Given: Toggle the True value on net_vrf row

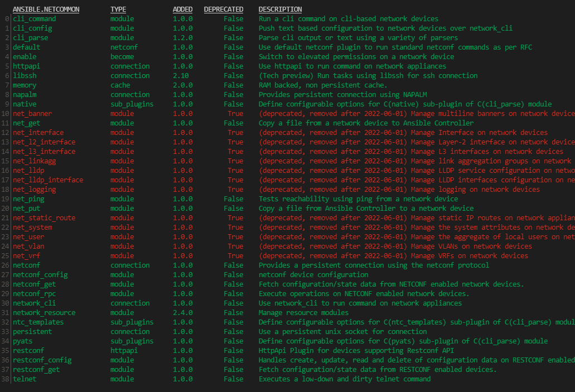Looking at the screenshot, I should [235, 255].
